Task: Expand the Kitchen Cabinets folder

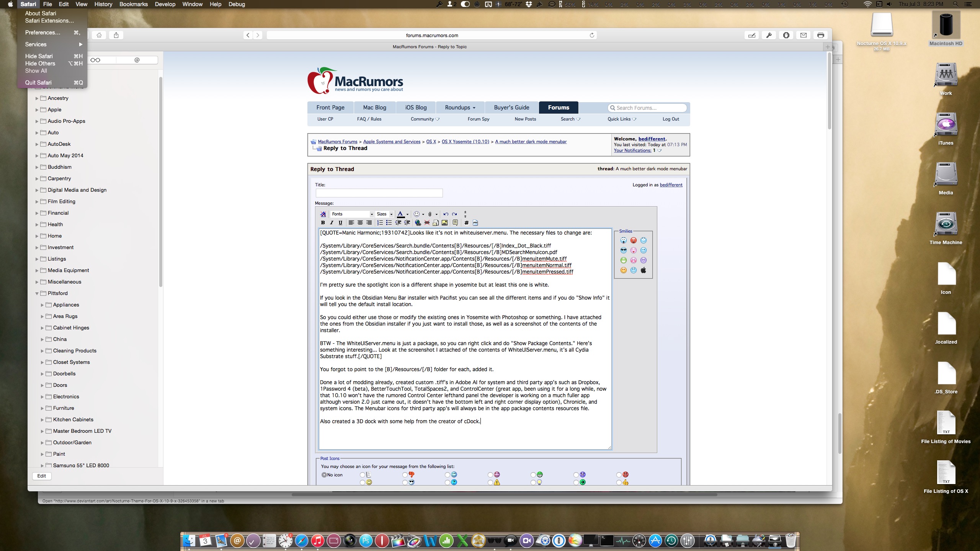Action: 42,420
